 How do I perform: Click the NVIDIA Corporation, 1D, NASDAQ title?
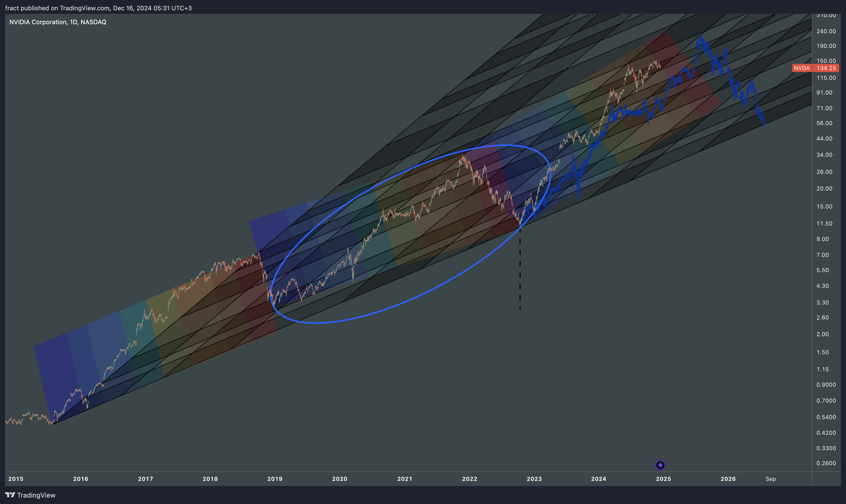pyautogui.click(x=58, y=22)
